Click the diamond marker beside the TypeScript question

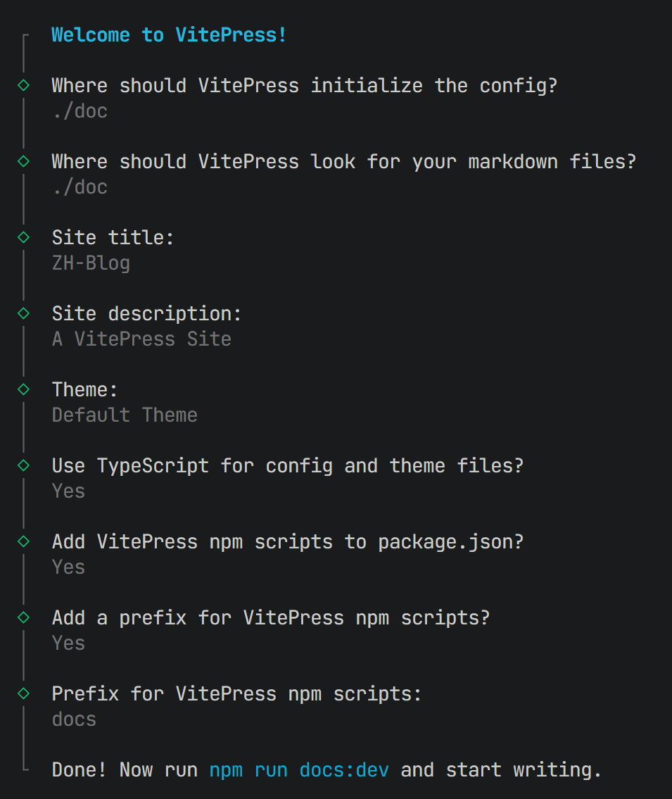pyautogui.click(x=23, y=465)
